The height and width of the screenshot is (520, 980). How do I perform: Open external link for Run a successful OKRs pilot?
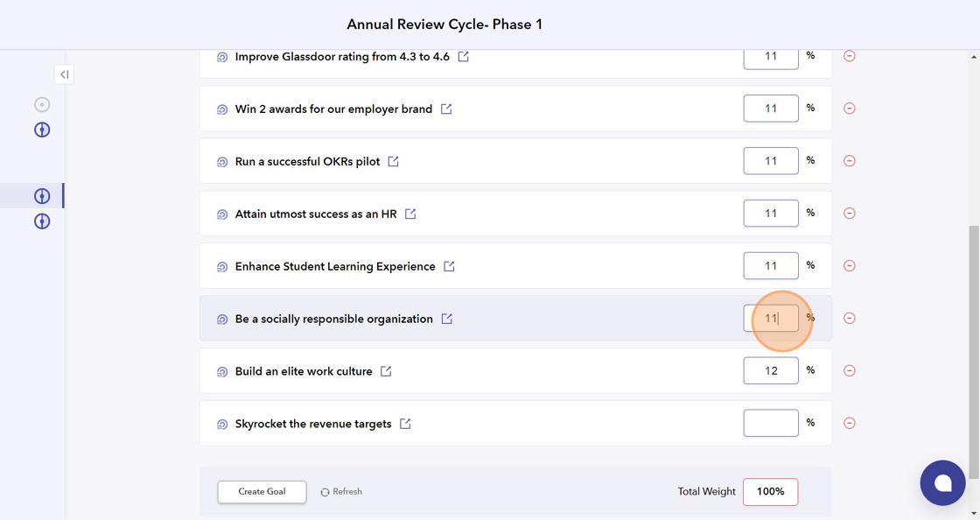[x=394, y=162]
